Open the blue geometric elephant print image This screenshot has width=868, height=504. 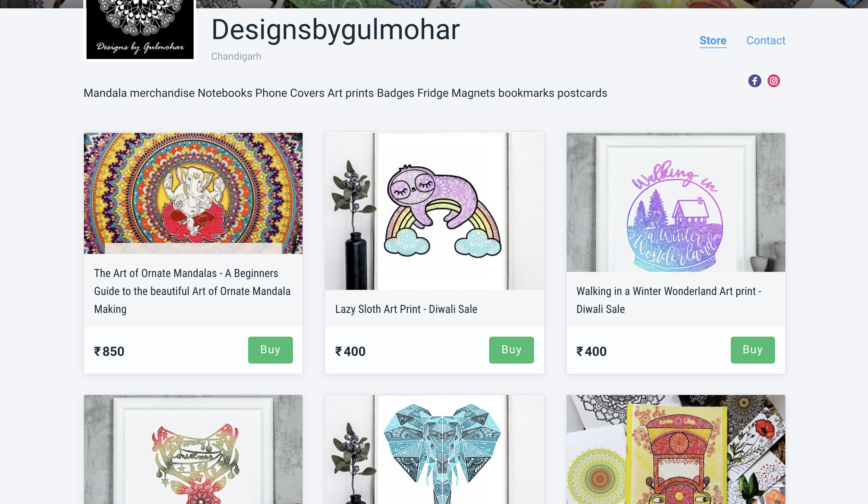(434, 449)
